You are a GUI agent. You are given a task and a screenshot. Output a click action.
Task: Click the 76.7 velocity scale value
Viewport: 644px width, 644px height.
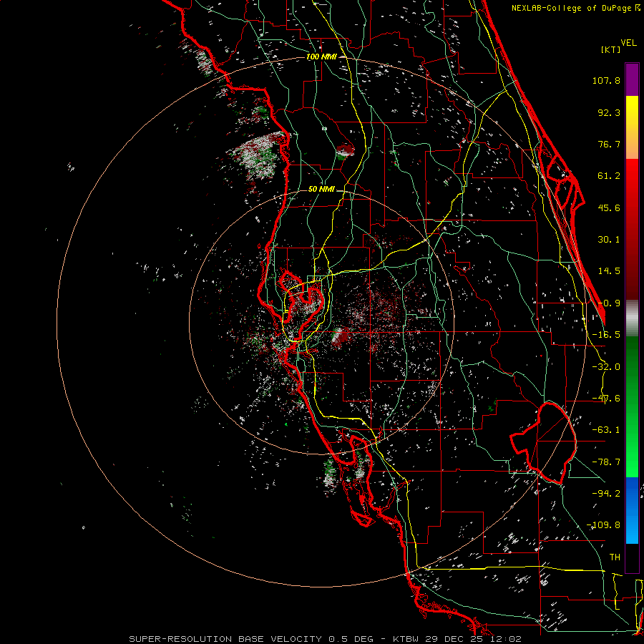(x=609, y=144)
